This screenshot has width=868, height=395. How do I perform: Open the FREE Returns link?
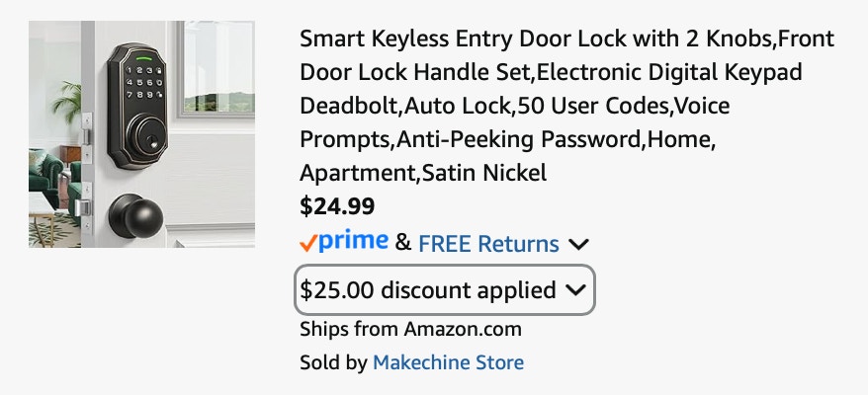tap(488, 243)
